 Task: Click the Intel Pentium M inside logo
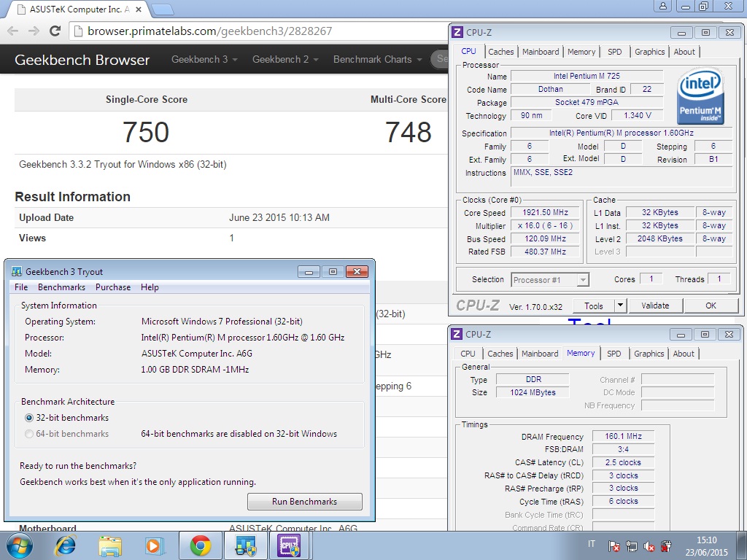(x=700, y=97)
